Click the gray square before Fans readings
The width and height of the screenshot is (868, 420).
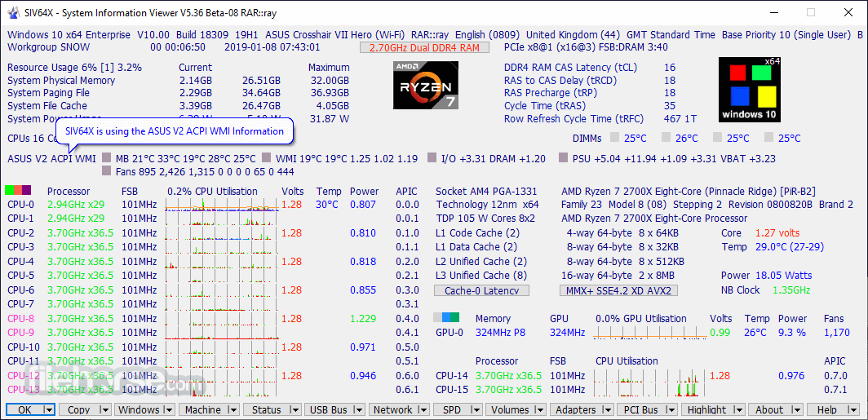point(106,172)
